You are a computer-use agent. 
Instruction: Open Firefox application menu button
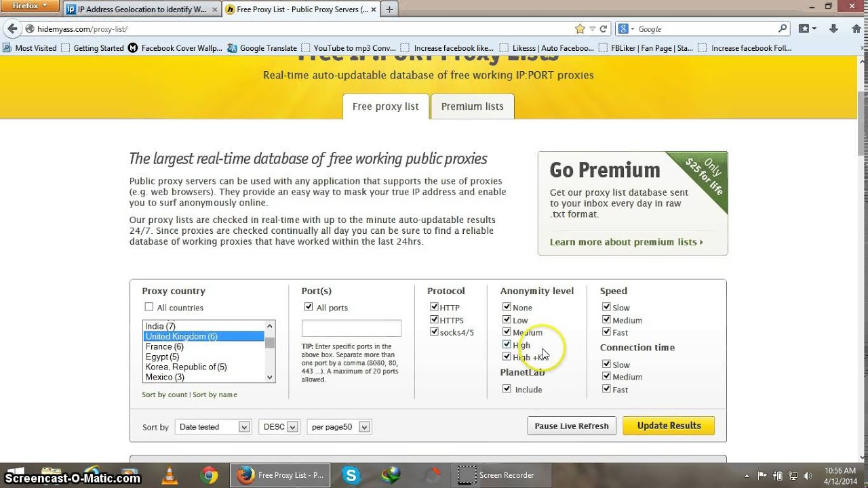tap(31, 6)
